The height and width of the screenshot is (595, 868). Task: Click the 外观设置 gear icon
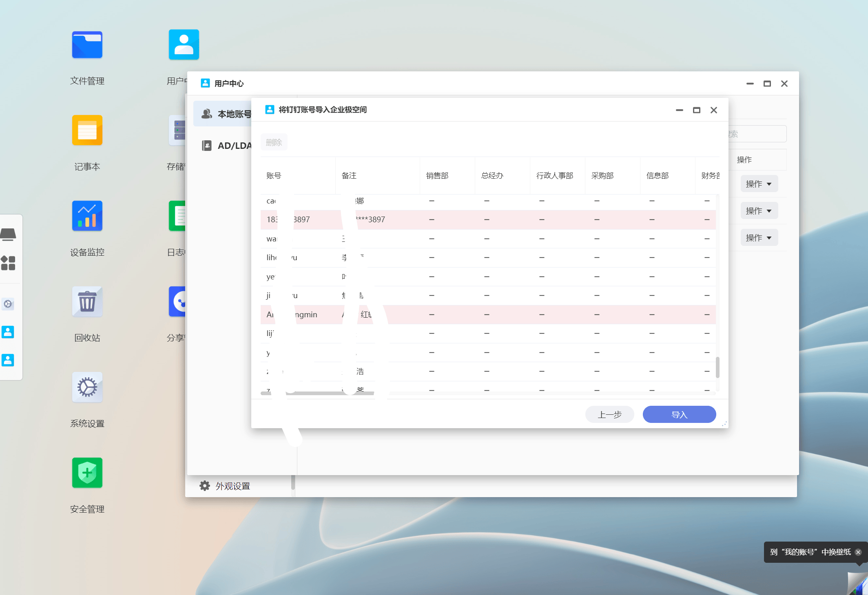tap(205, 486)
